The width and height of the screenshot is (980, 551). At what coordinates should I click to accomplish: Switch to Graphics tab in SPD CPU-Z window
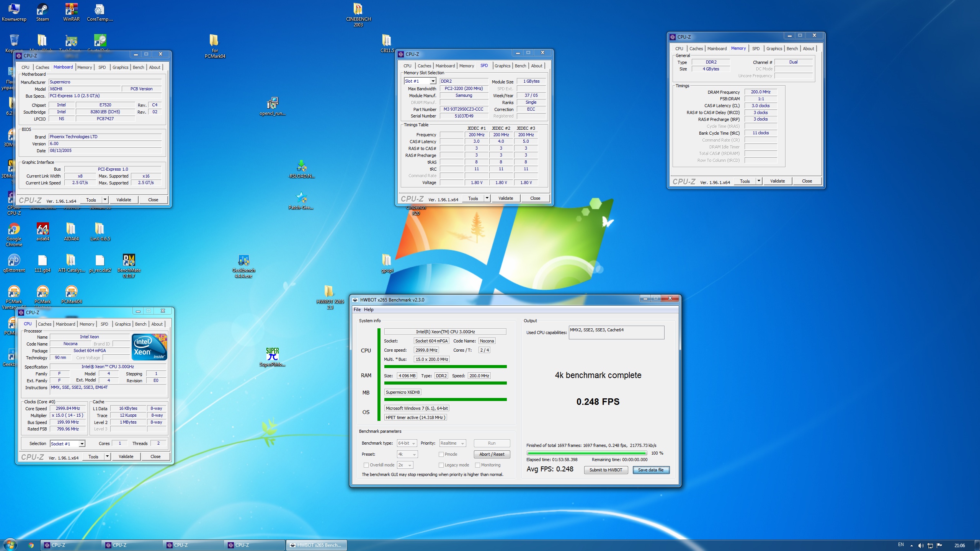502,66
